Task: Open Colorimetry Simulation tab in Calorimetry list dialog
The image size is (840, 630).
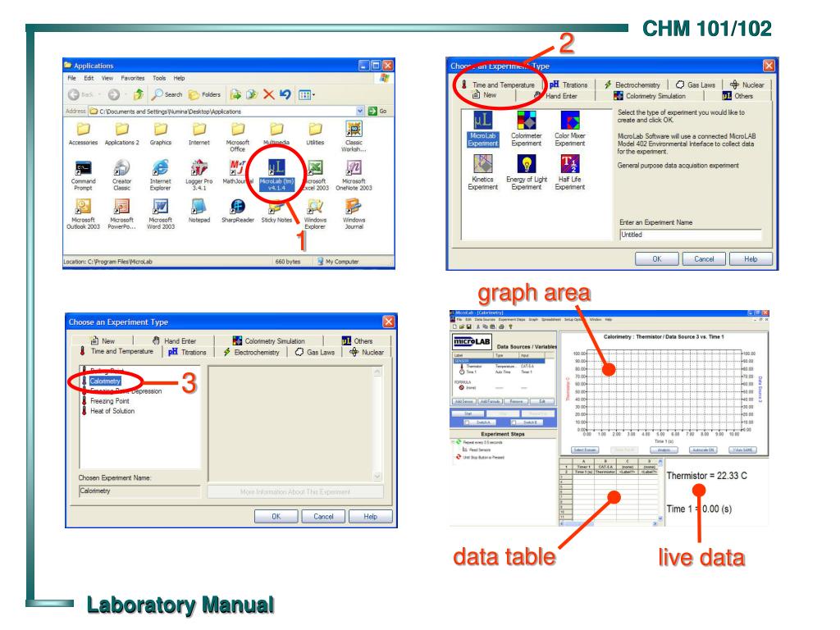Action: tap(268, 340)
